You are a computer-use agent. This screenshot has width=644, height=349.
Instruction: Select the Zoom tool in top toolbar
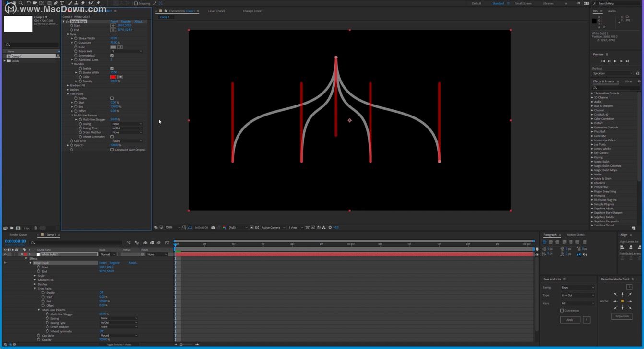point(21,3)
